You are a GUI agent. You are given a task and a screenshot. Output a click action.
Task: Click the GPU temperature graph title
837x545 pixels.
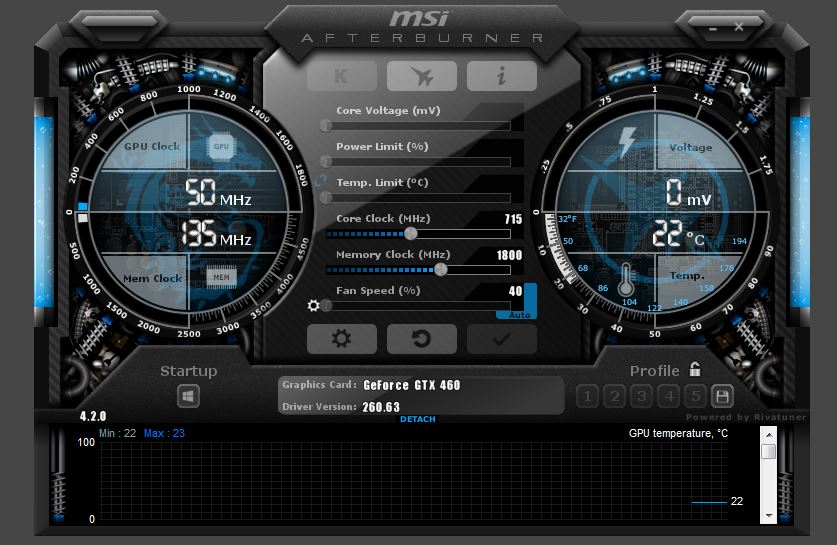point(678,433)
